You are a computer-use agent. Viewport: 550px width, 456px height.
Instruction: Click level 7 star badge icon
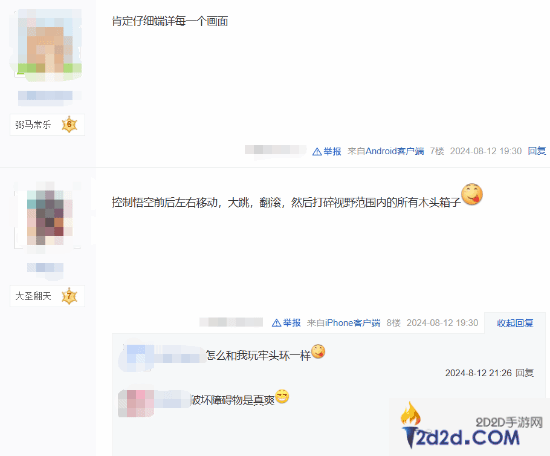pyautogui.click(x=69, y=296)
